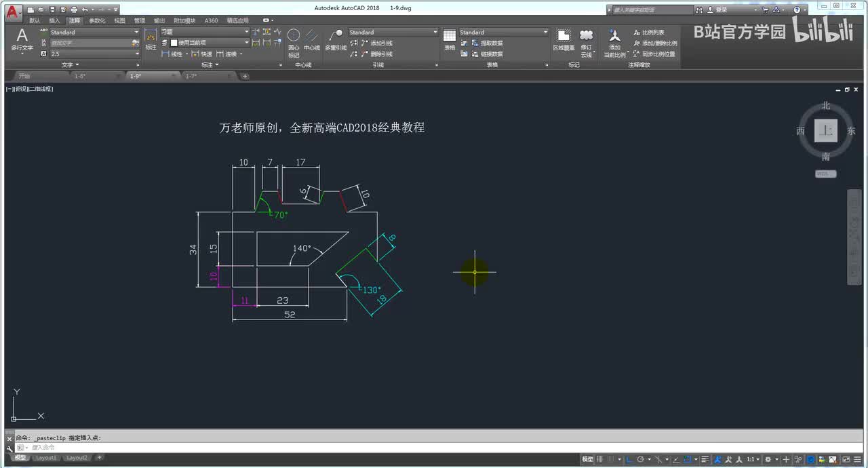Open the multileader style Standard dropdown
This screenshot has width=868, height=468.
[x=393, y=32]
